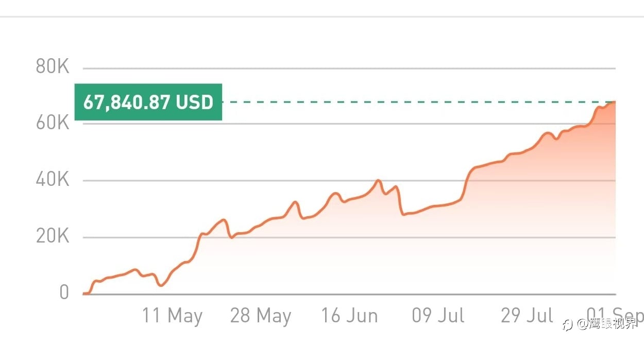Select the 11 May date label
644x345 pixels.
pos(172,316)
